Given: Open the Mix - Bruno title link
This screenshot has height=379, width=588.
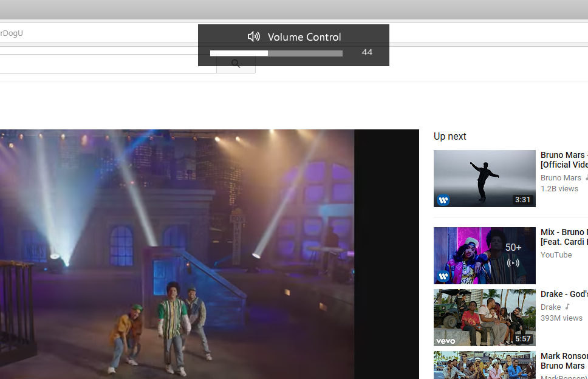Looking at the screenshot, I should click(564, 237).
